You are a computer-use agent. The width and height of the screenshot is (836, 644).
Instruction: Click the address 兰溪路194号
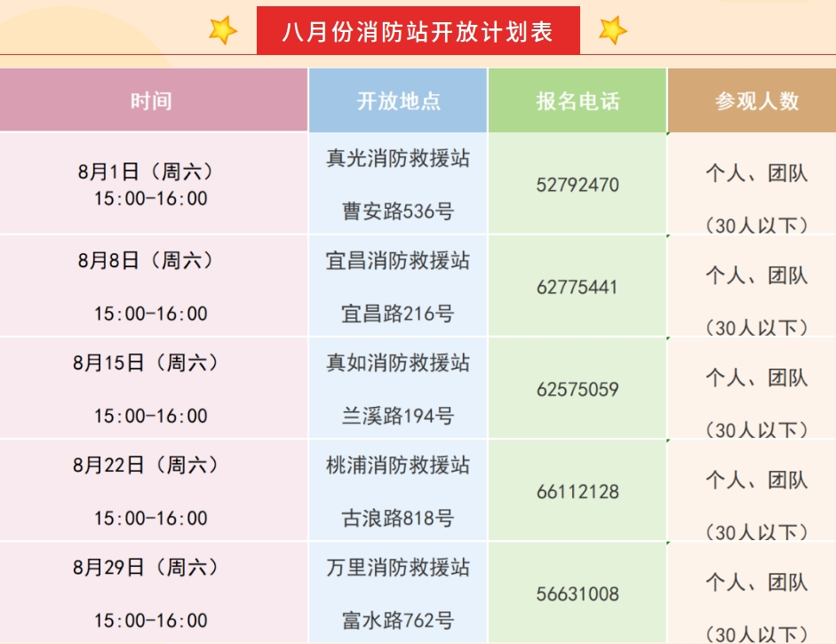(x=398, y=416)
